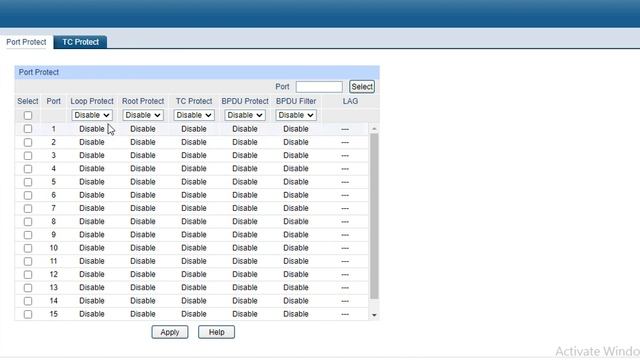Mark port 13 checkbox
This screenshot has height=360, width=640.
coord(28,288)
